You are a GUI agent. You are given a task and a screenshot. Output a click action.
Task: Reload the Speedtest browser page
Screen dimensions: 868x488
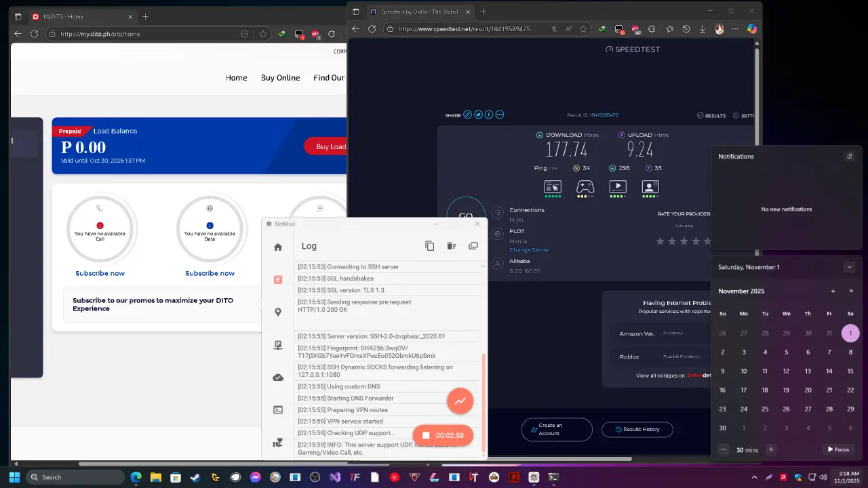pos(372,29)
